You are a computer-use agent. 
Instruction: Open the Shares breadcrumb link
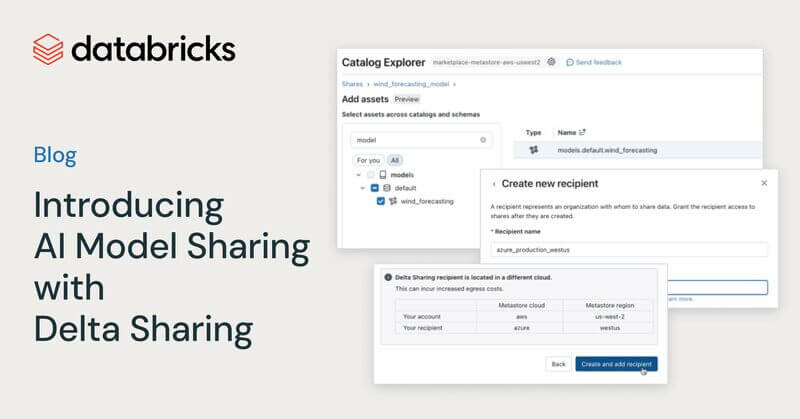[x=352, y=84]
